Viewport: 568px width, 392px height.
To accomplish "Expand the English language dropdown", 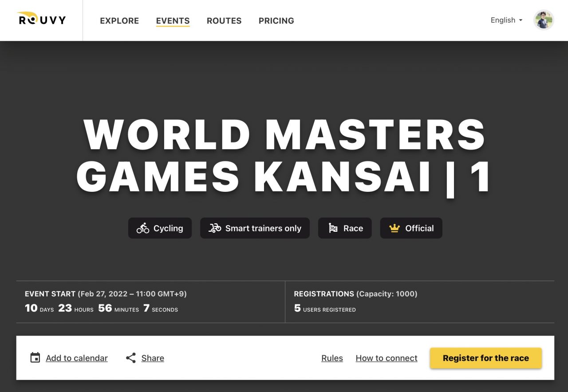I will coord(506,20).
